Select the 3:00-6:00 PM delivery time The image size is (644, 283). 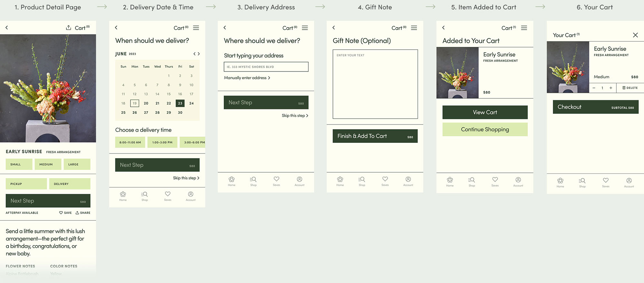193,142
